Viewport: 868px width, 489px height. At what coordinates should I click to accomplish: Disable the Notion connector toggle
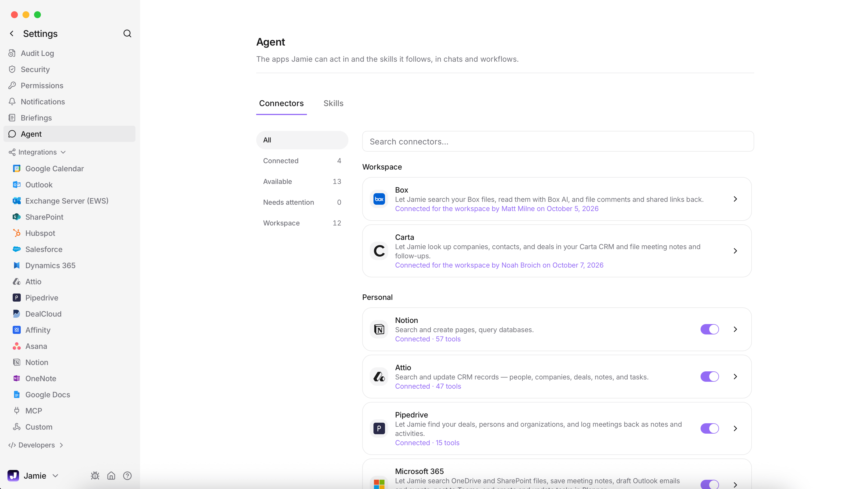pyautogui.click(x=710, y=329)
